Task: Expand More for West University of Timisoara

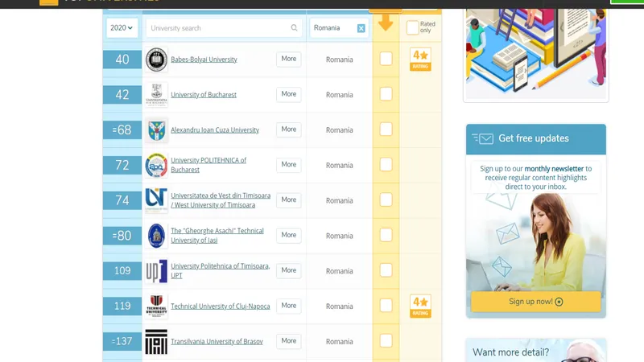Action: coord(289,200)
